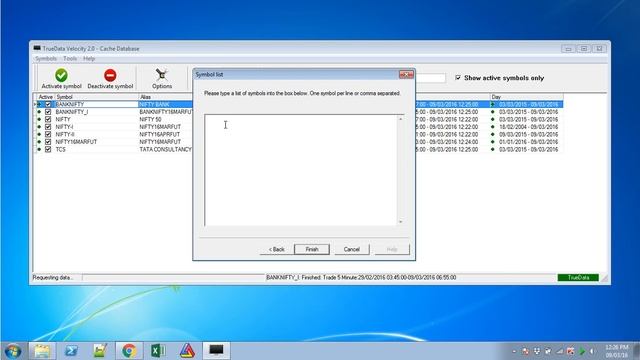This screenshot has height=360, width=640.
Task: Click Cancel in Symbol list dialog
Action: point(351,249)
